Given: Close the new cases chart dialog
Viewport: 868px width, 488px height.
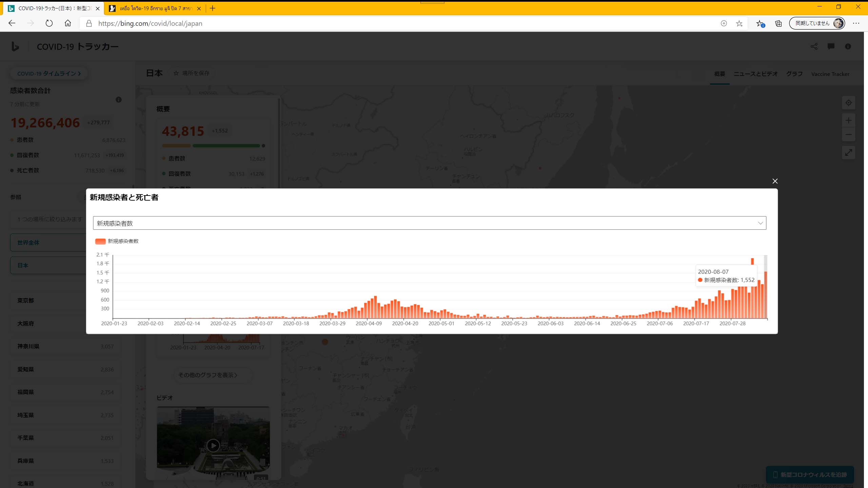Looking at the screenshot, I should coord(775,181).
